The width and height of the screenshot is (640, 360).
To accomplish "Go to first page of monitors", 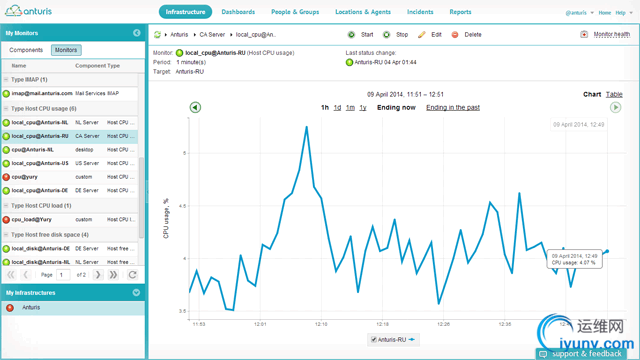I will click(x=11, y=275).
